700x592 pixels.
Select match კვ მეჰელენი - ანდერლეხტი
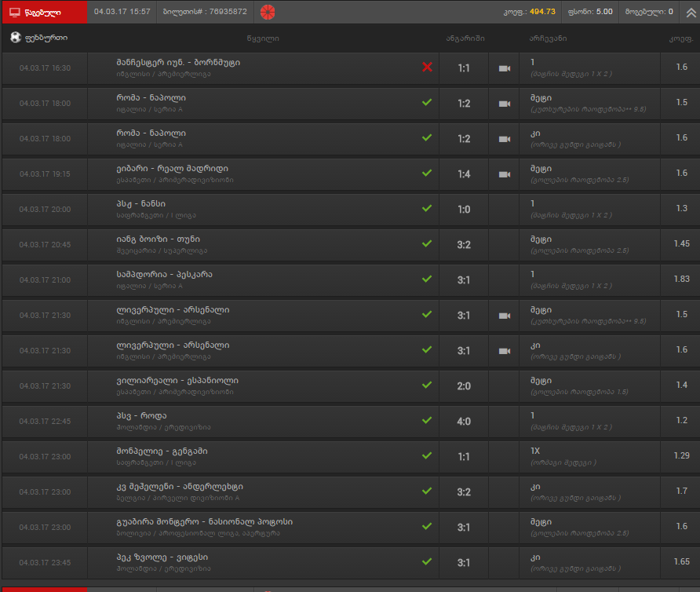(180, 487)
